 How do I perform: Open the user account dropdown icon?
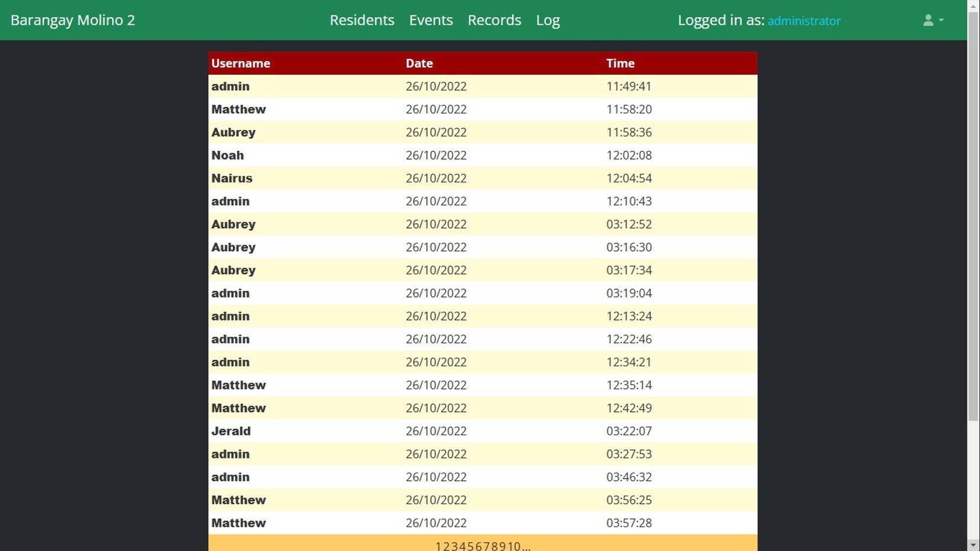[x=933, y=20]
